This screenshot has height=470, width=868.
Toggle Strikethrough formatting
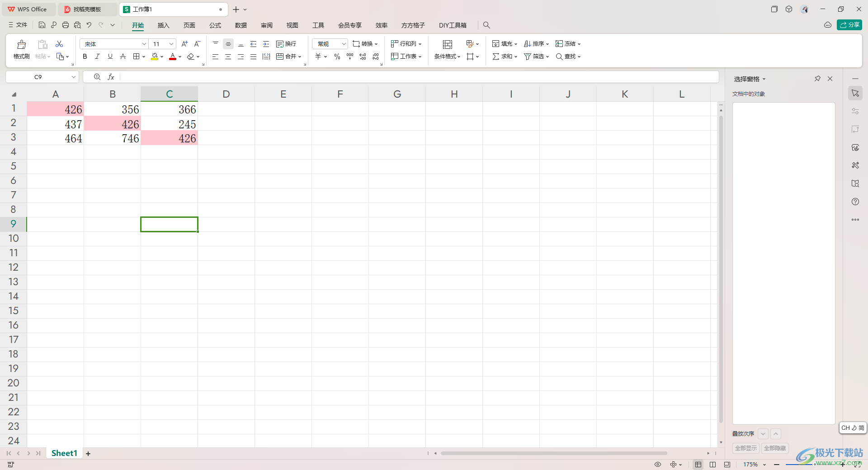(x=123, y=56)
